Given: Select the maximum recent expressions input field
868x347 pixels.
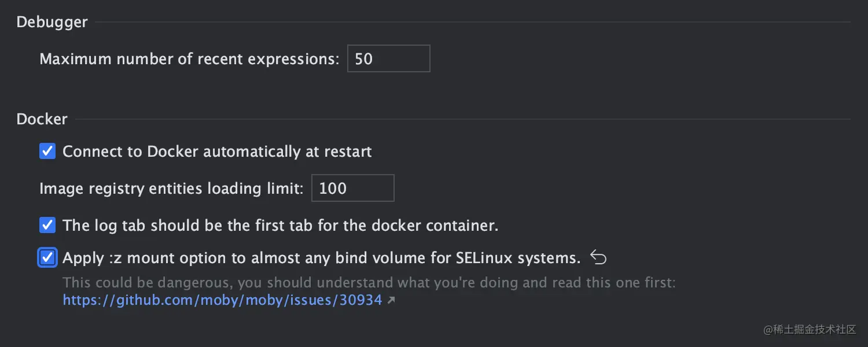Looking at the screenshot, I should (388, 58).
